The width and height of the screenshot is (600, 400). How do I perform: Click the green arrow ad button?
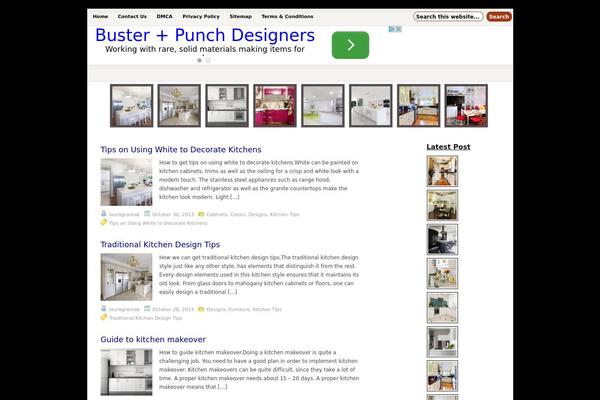pyautogui.click(x=350, y=45)
